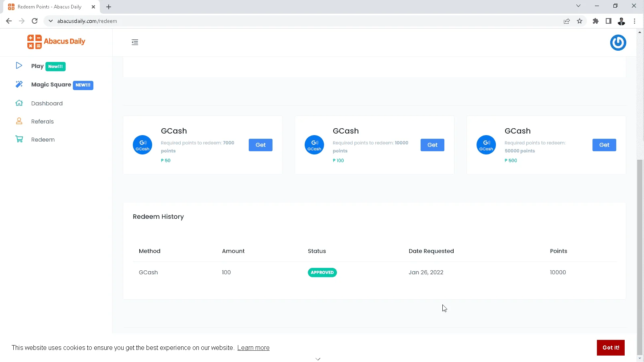
Task: Reload the page with the refresh icon
Action: tap(35, 21)
